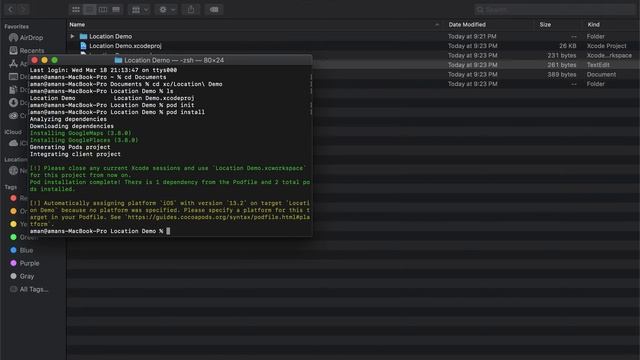
Task: Click the 'pod install' command line in Terminal
Action: click(x=117, y=112)
